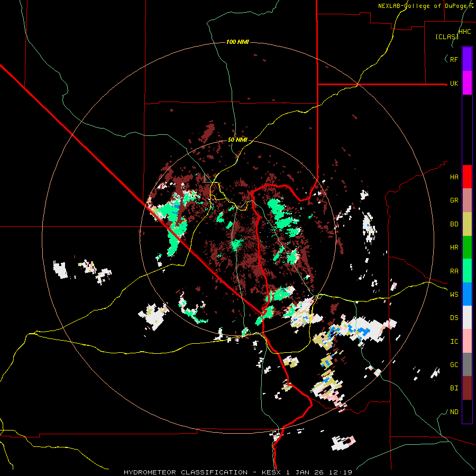Click the GC legend label
The image size is (476, 476).
click(x=454, y=365)
